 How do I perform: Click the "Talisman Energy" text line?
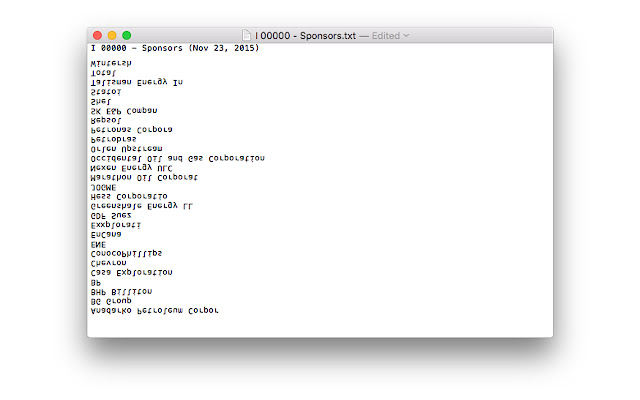(x=136, y=82)
